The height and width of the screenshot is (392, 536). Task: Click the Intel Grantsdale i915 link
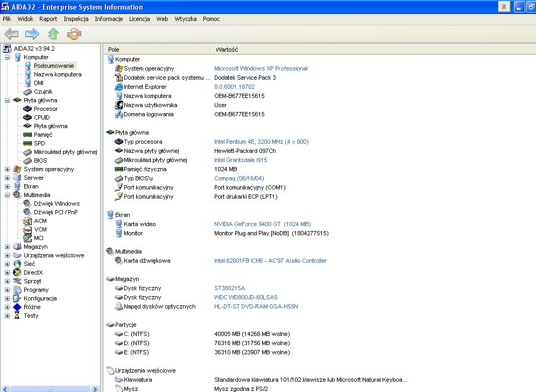pyautogui.click(x=241, y=160)
